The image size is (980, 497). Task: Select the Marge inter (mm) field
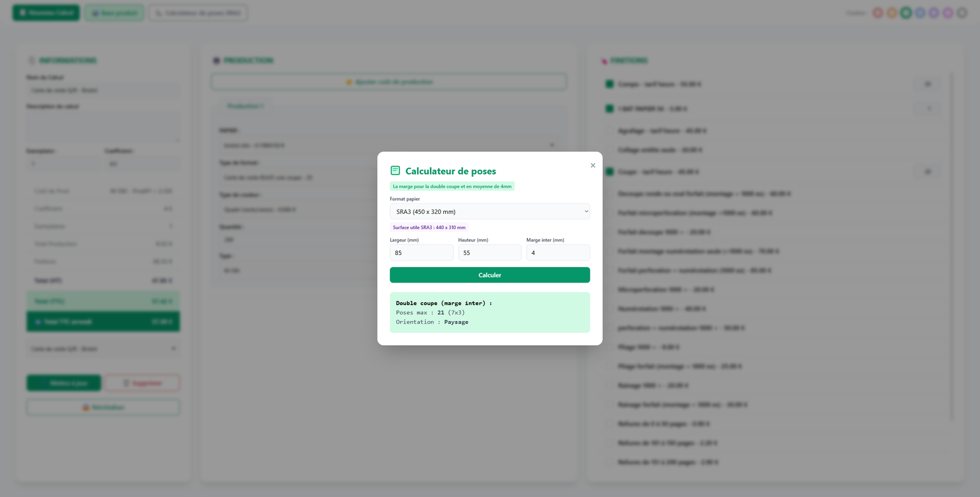[x=557, y=252]
